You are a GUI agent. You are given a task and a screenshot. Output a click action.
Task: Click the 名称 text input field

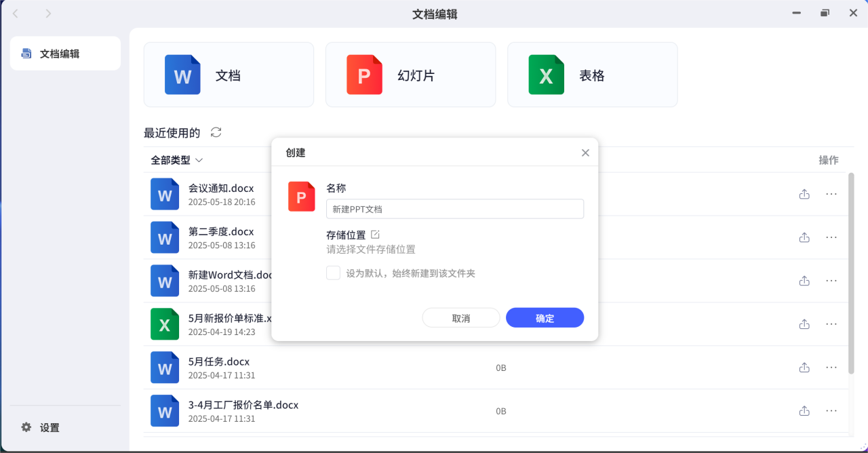click(x=454, y=210)
